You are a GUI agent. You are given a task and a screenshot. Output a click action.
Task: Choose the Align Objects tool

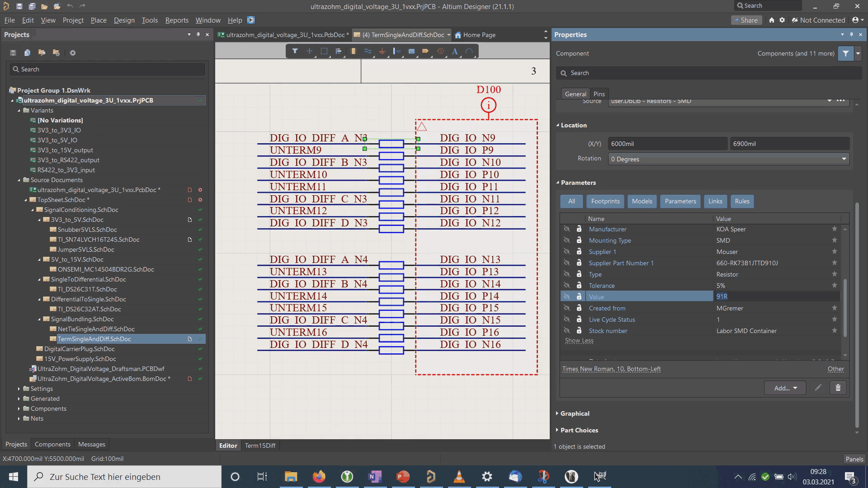pos(339,52)
